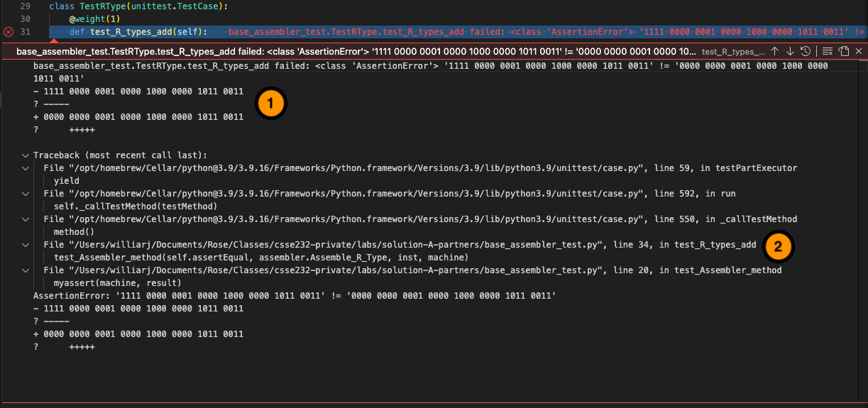Click the test_R_types_… label in peek header
Screen dimensions: 868x408
pos(732,52)
